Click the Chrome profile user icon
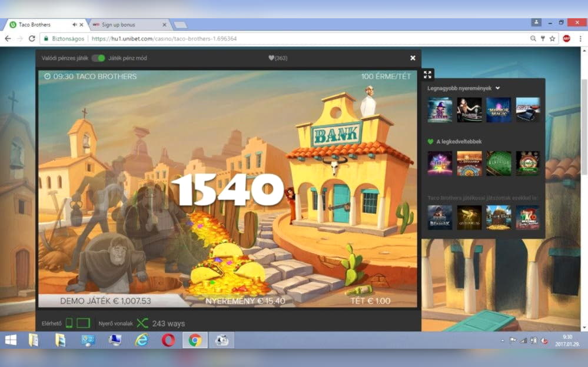 tap(536, 22)
